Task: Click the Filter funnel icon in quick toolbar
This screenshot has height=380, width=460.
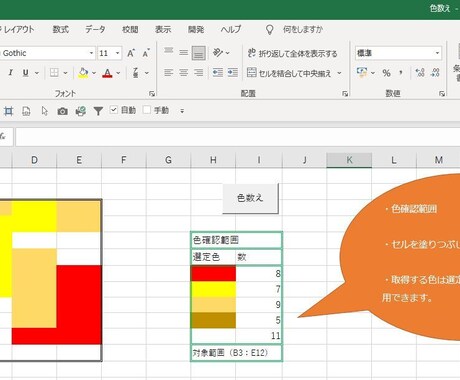Action: 98,111
